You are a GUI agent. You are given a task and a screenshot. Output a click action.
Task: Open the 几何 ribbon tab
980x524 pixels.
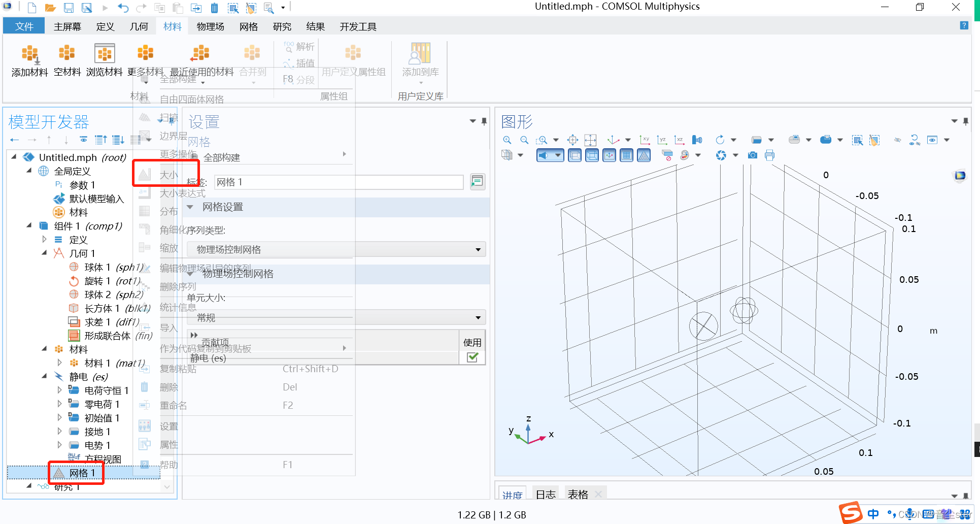point(139,26)
